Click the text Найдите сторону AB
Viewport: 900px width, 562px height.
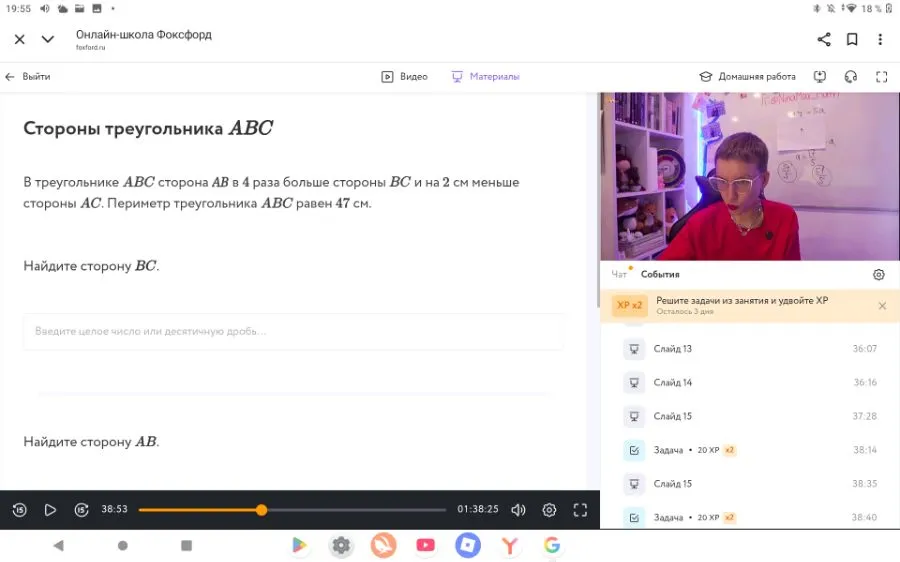pyautogui.click(x=91, y=441)
